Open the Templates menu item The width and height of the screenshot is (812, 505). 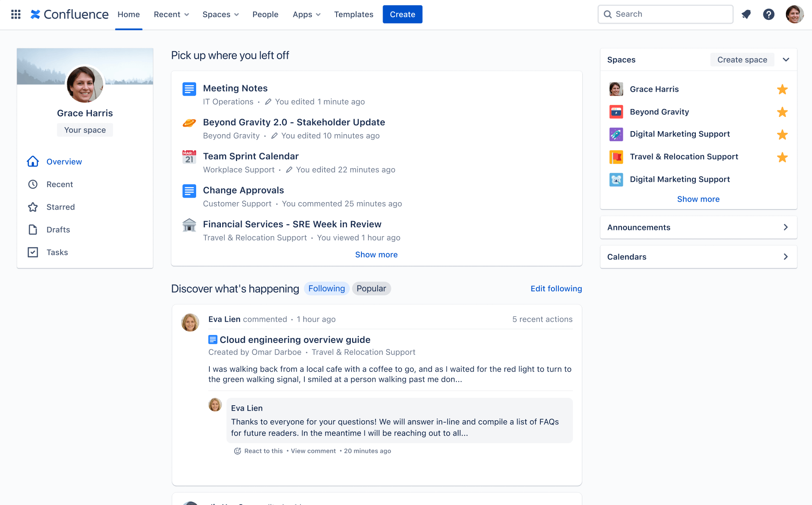(353, 14)
